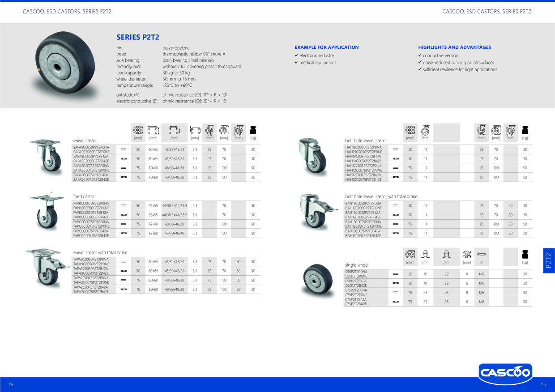Click offset icon in swivel castor table header

[209, 130]
